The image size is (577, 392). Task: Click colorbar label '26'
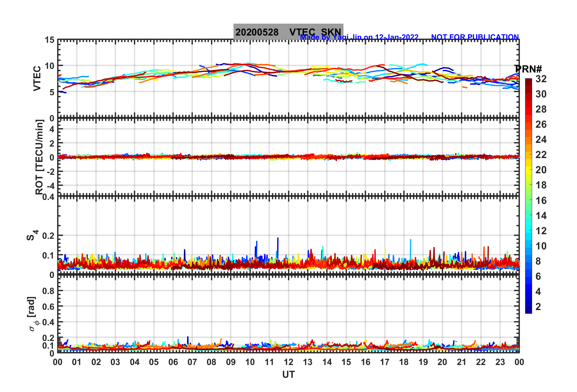(x=541, y=124)
